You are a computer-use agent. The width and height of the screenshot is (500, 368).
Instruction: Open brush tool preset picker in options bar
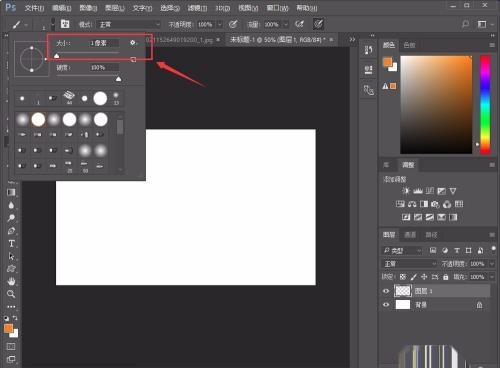pyautogui.click(x=20, y=24)
